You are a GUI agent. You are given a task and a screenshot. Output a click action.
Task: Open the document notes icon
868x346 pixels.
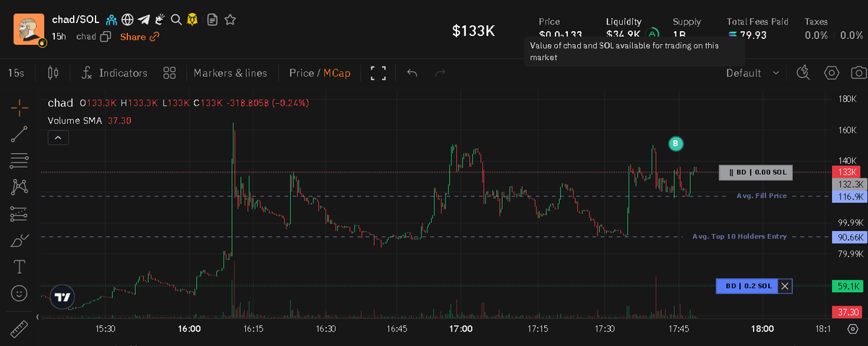pos(213,20)
